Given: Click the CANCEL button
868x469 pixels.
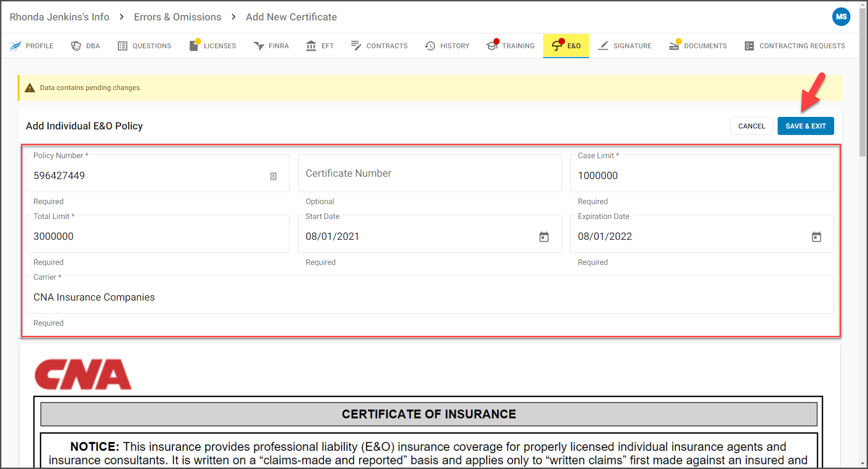Looking at the screenshot, I should pyautogui.click(x=752, y=126).
